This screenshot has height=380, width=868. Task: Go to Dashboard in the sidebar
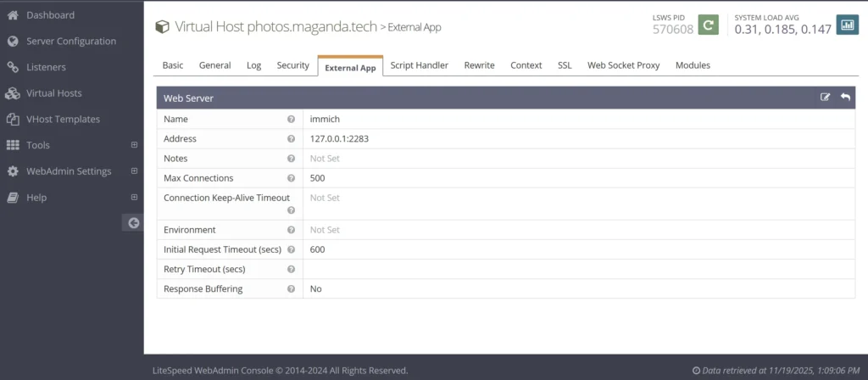(x=50, y=15)
